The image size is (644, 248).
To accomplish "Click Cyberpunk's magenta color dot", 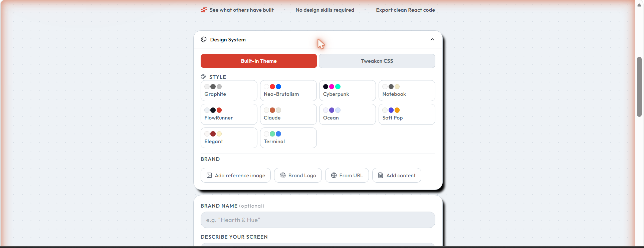I will [x=332, y=86].
